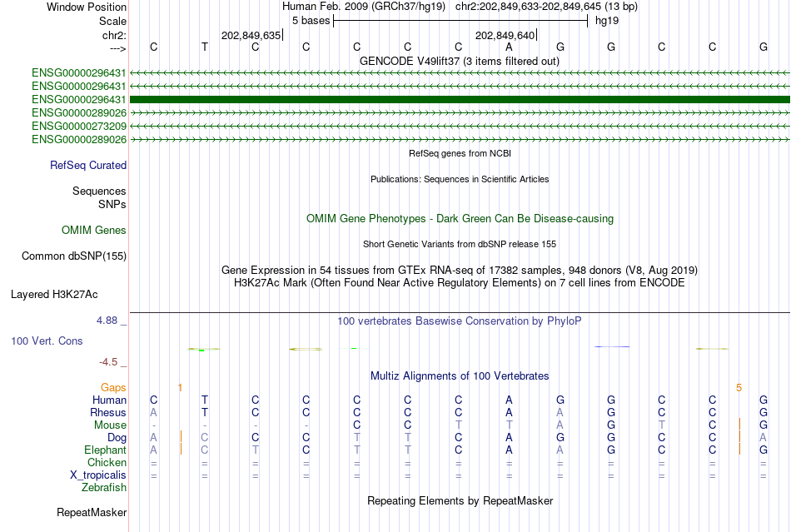Click the blue PhyloP conservation bar
Screen dimensions: 791x532
point(611,346)
